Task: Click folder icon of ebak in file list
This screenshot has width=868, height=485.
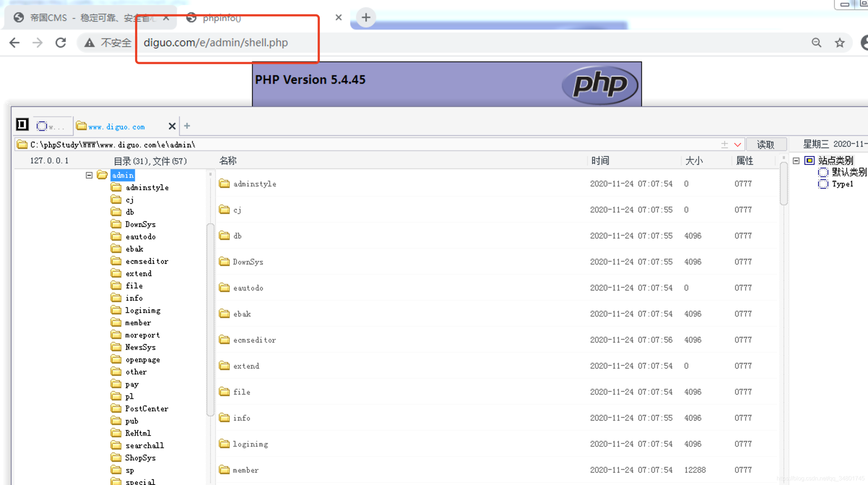Action: pyautogui.click(x=224, y=314)
